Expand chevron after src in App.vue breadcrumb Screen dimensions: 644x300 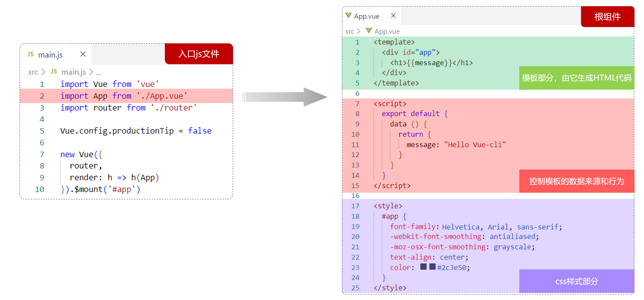(359, 31)
